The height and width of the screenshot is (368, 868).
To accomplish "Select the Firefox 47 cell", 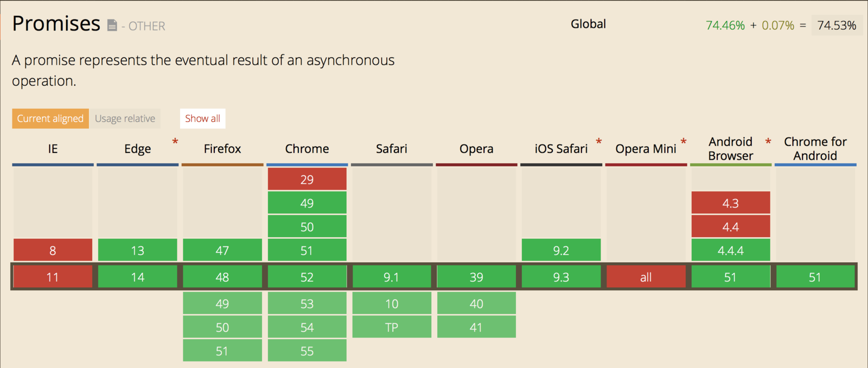I will 222,250.
